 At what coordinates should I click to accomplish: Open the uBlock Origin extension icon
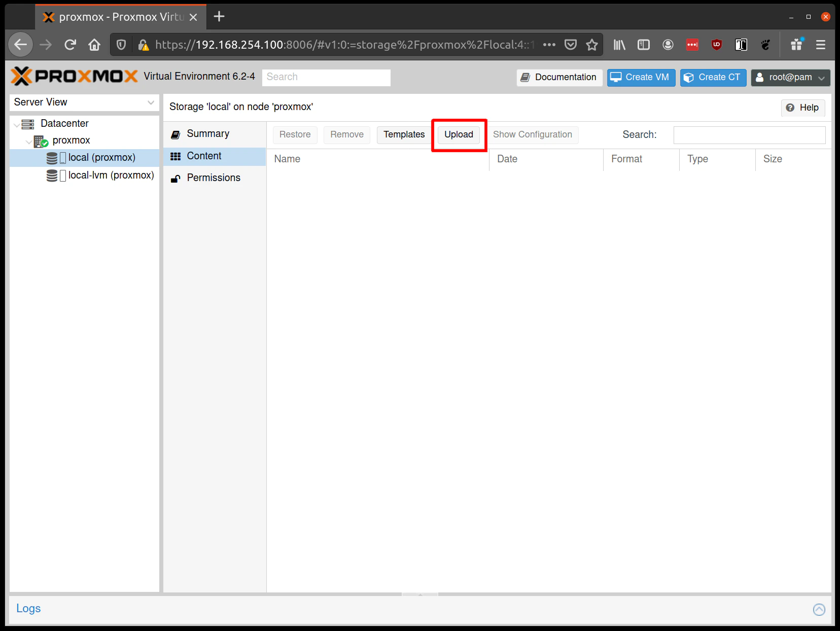tap(717, 45)
